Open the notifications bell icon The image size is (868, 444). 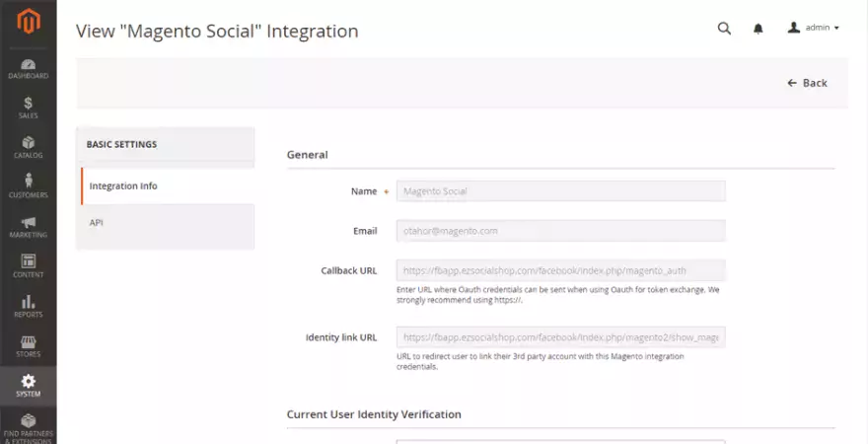click(x=759, y=29)
